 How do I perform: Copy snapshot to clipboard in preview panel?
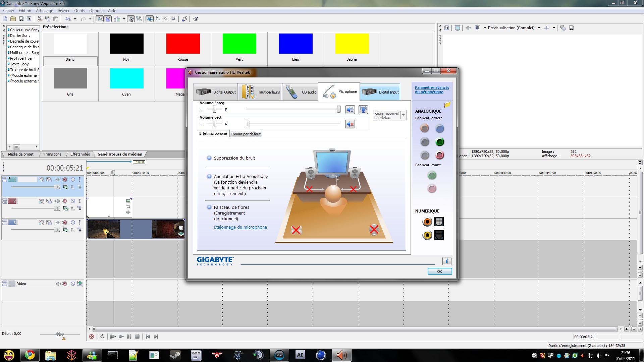coord(563,28)
